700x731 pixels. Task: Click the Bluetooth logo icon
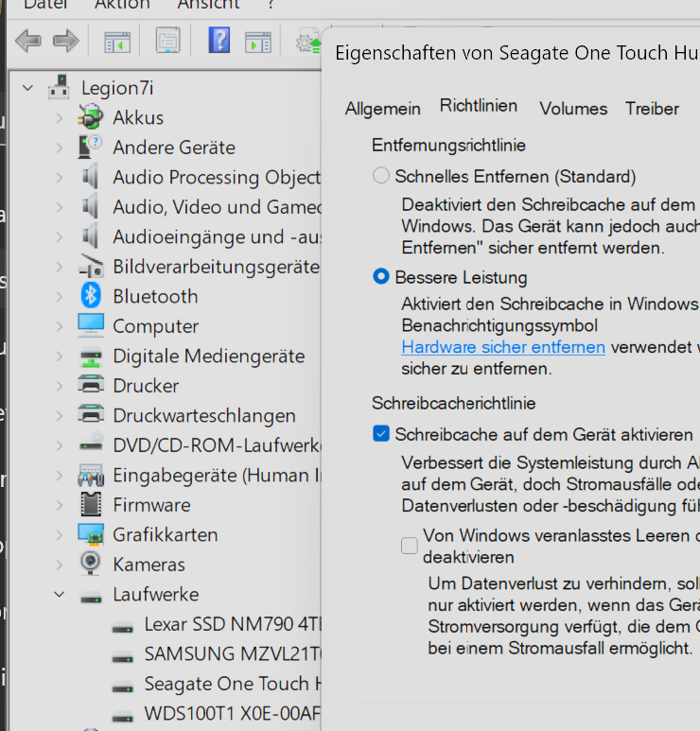click(91, 296)
